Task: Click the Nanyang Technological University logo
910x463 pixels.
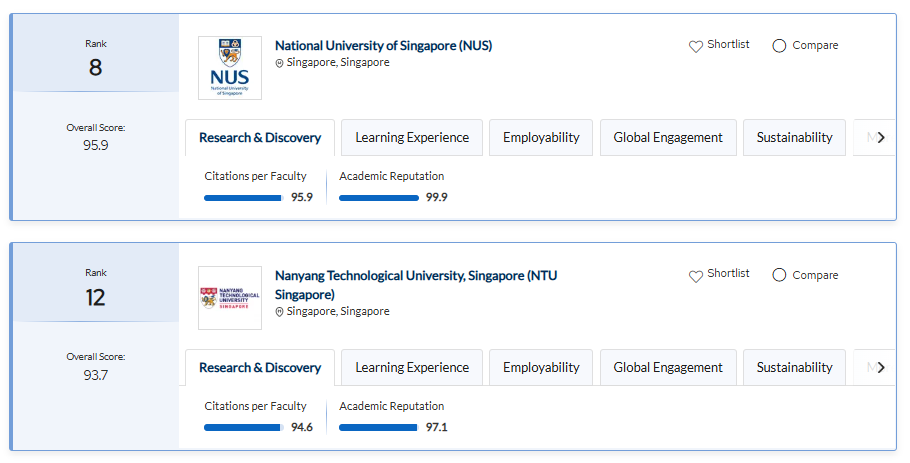Action: tap(230, 298)
